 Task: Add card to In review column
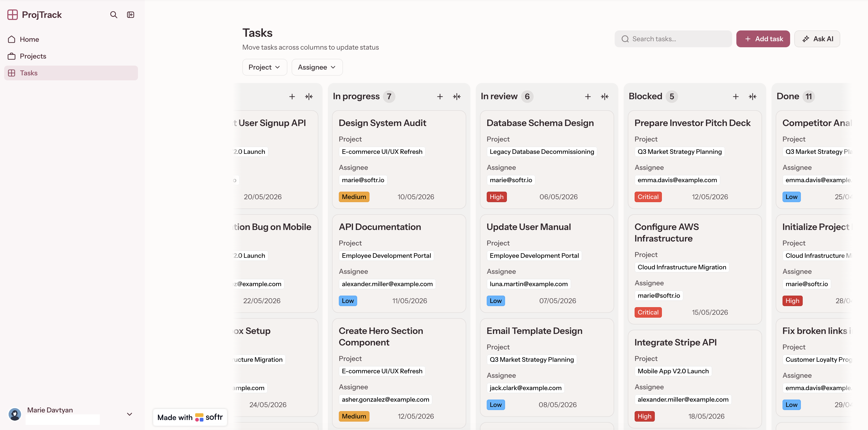[x=588, y=96]
